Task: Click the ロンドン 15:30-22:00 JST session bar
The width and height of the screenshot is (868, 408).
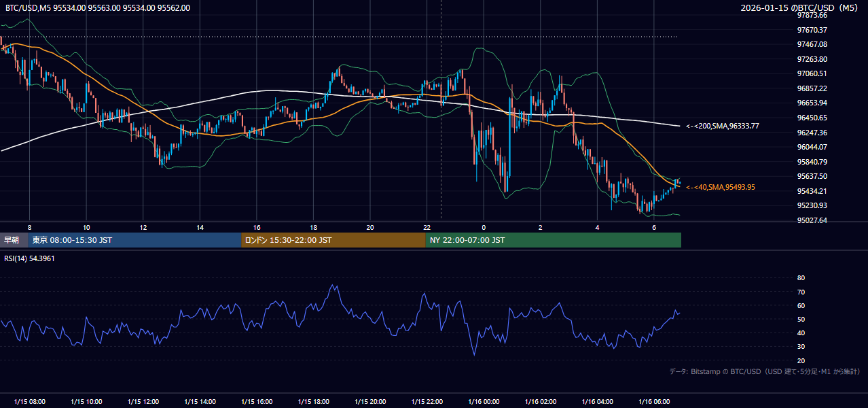Action: tap(333, 240)
